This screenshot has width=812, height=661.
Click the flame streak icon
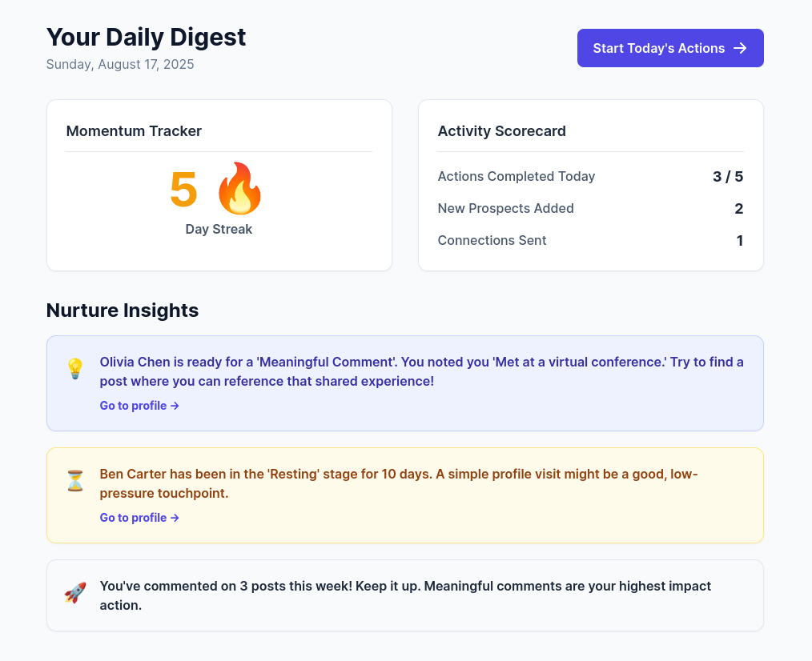(239, 189)
